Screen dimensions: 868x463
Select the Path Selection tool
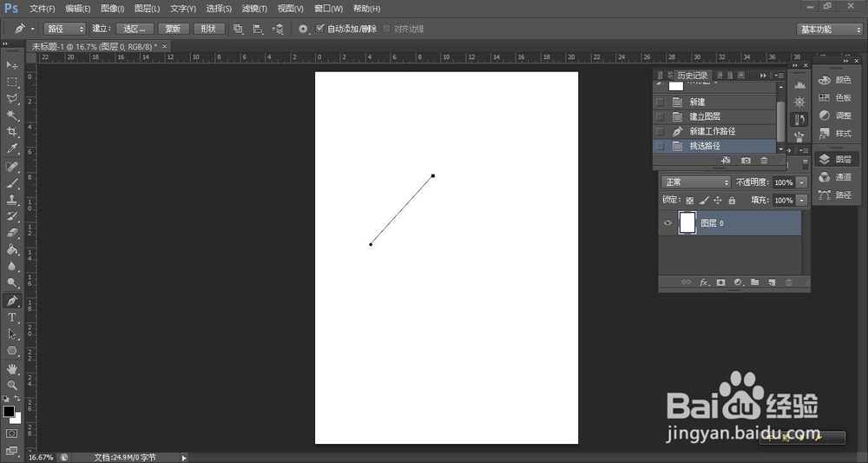click(11, 334)
